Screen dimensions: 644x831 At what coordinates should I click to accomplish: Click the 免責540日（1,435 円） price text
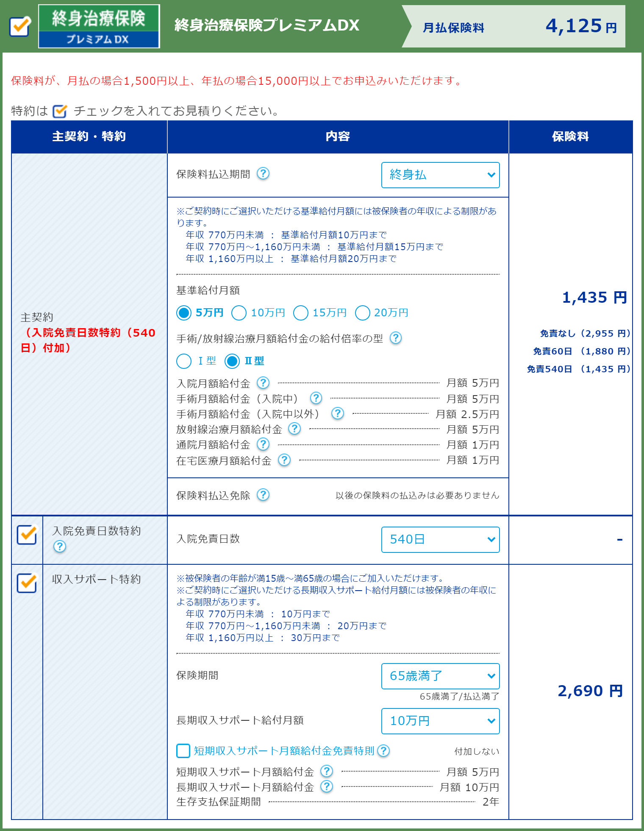tap(578, 369)
